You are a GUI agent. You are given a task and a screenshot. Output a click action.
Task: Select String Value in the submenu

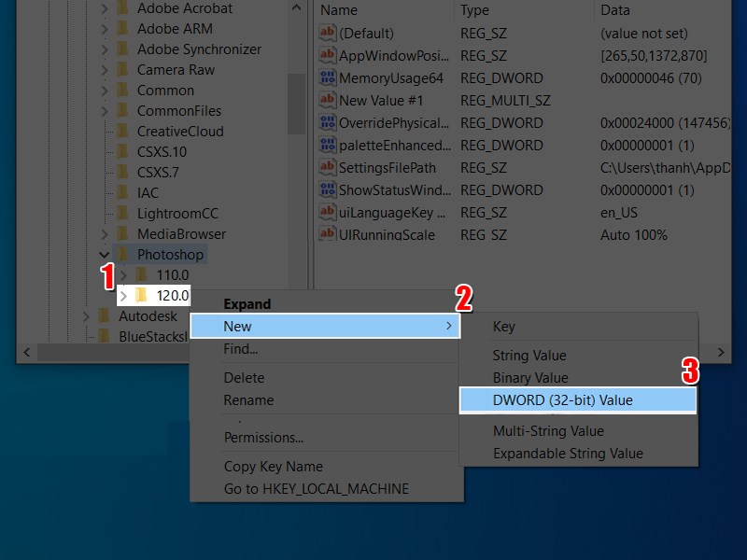pos(529,356)
